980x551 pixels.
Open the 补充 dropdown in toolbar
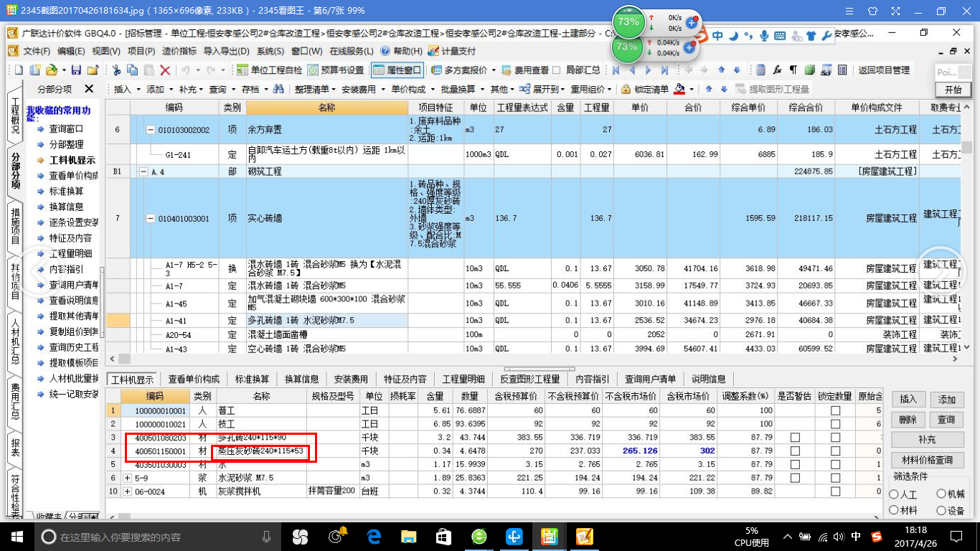(x=191, y=89)
